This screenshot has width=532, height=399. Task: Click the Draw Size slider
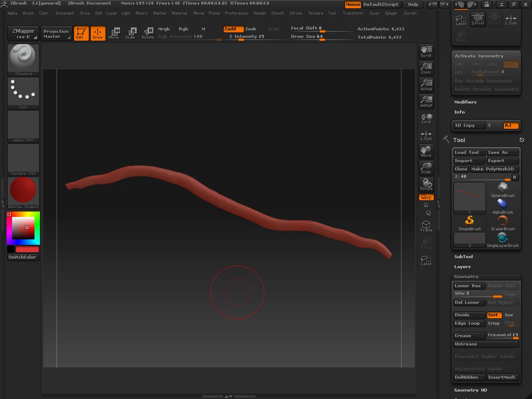click(x=320, y=37)
